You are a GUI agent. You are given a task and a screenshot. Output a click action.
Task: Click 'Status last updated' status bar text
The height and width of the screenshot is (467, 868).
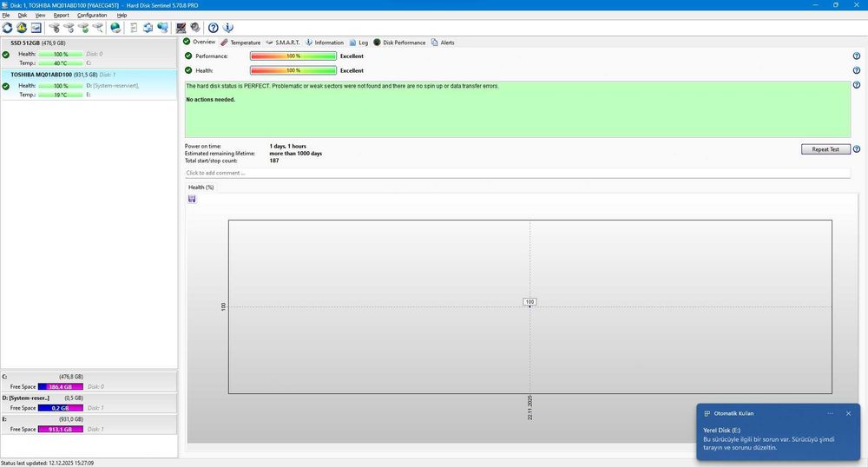[47, 464]
